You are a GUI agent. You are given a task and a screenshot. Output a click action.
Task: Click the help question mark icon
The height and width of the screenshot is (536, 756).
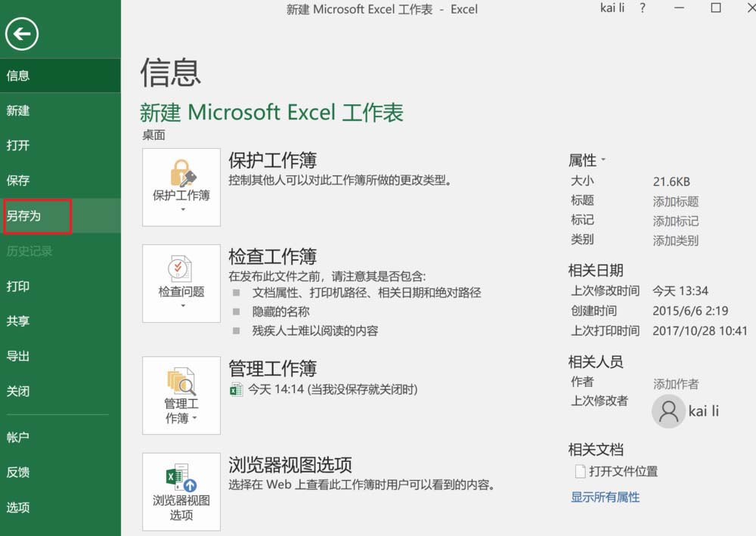[642, 8]
